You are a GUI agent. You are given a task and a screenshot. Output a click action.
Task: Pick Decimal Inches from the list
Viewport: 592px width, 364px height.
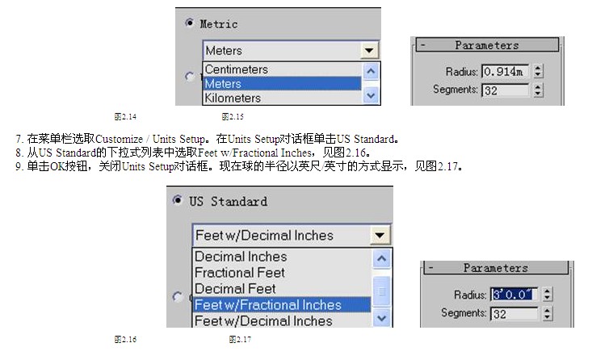(x=241, y=257)
